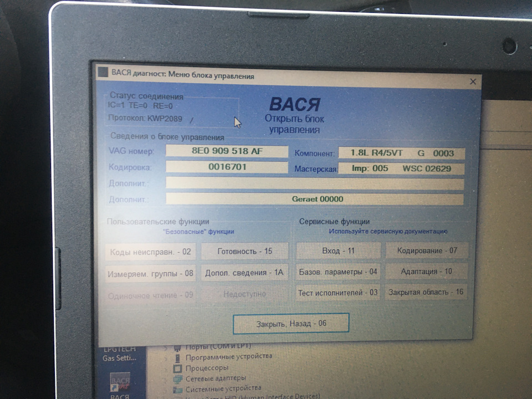Image resolution: width=532 pixels, height=399 pixels.
Task: Click the Открыть блок управления heading text
Action: coord(294,124)
